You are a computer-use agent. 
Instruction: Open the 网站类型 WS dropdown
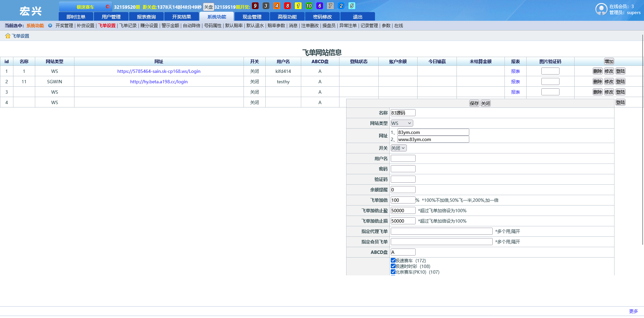(402, 123)
